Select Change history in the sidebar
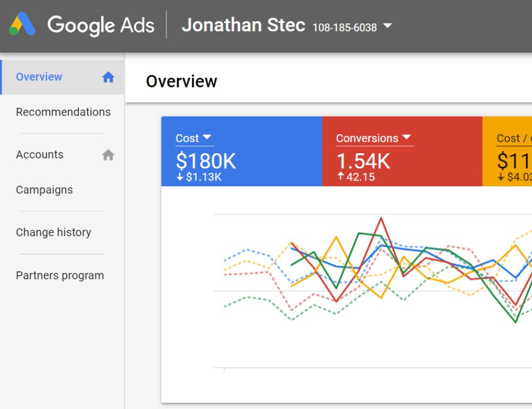 [x=53, y=232]
